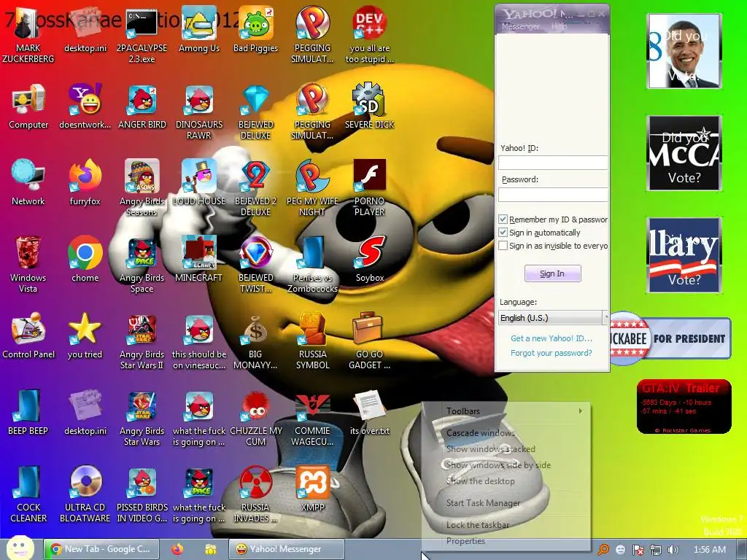The width and height of the screenshot is (747, 560).
Task: Open the Start orb button
Action: 20,548
